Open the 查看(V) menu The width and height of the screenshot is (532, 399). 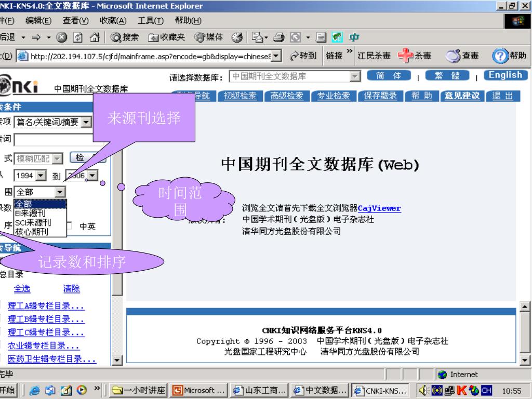tap(75, 21)
